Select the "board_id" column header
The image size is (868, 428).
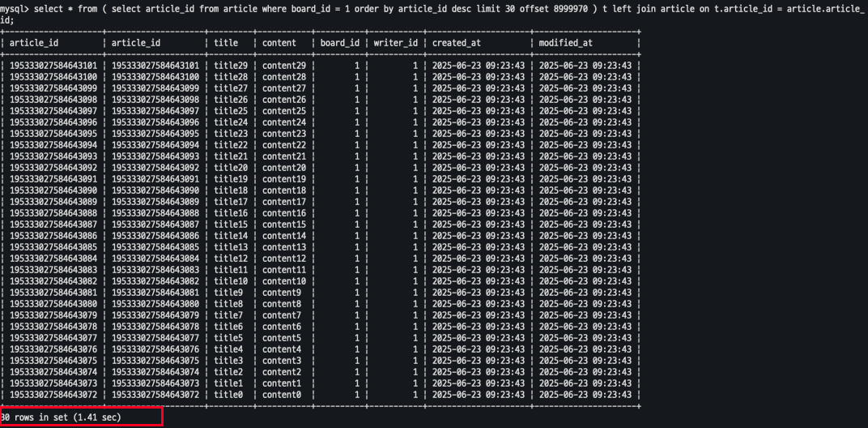click(x=340, y=43)
